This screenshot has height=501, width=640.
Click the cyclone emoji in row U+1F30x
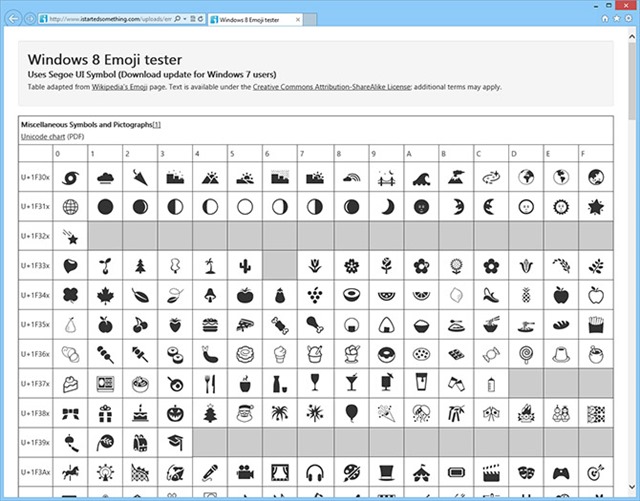(70, 177)
